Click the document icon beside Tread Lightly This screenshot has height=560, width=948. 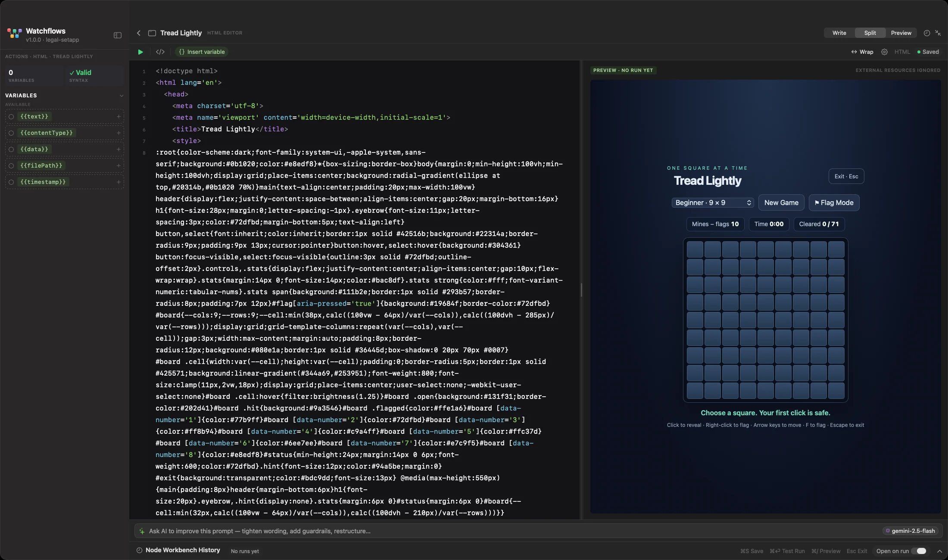tap(152, 33)
